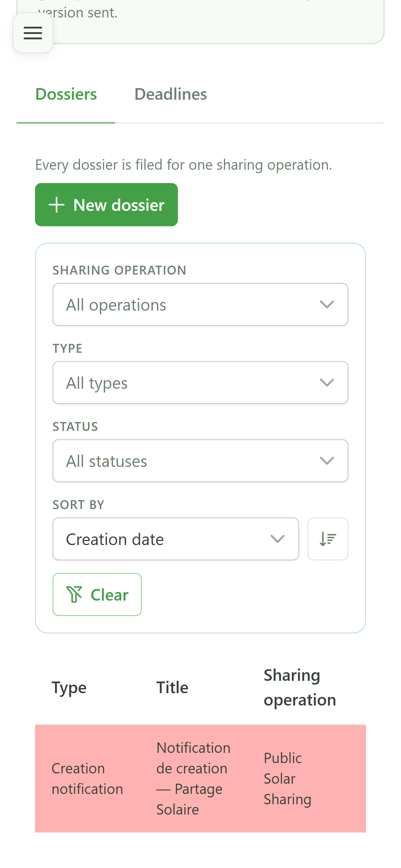
Task: Clear all filters with Clear button
Action: click(x=97, y=594)
